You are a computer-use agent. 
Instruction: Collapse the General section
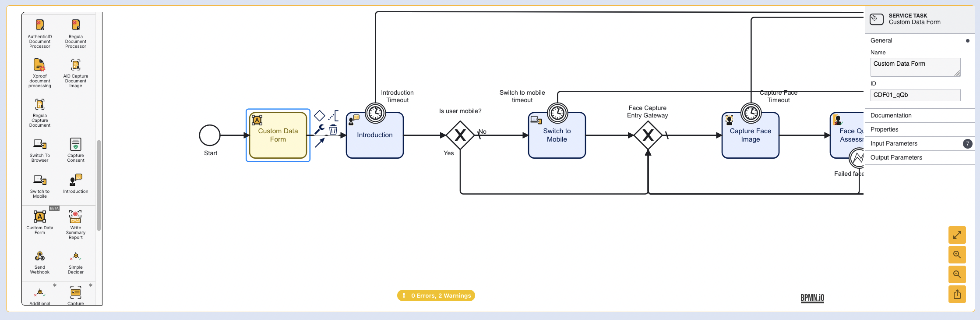click(920, 40)
